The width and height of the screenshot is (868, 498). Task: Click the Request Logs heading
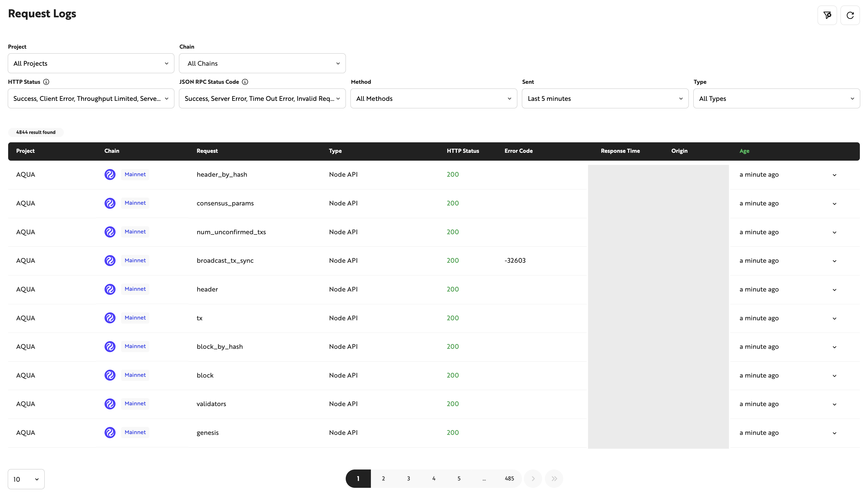pos(42,14)
